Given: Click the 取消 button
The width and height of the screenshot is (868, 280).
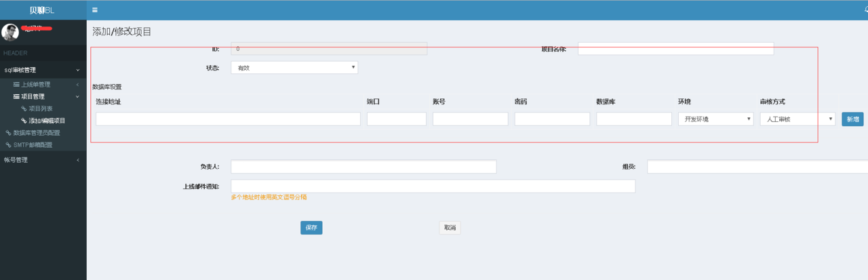Looking at the screenshot, I should [x=450, y=228].
